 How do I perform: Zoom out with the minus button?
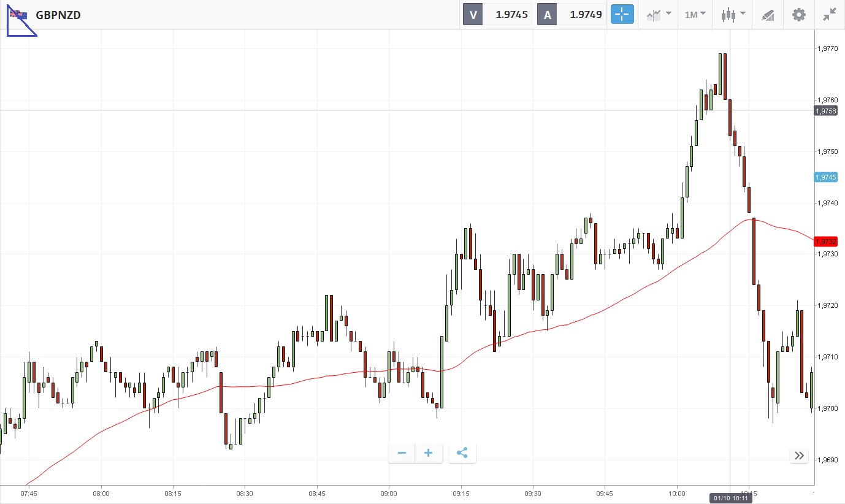click(x=402, y=453)
